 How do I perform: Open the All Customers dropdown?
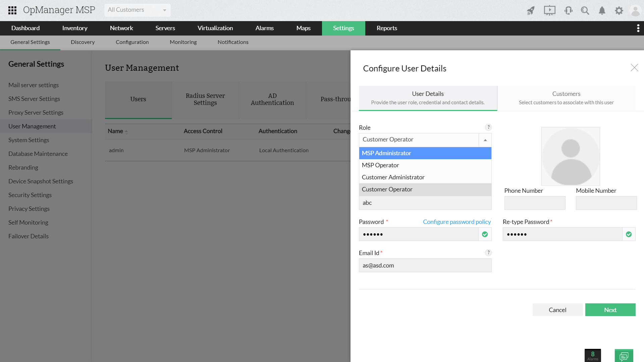[137, 10]
